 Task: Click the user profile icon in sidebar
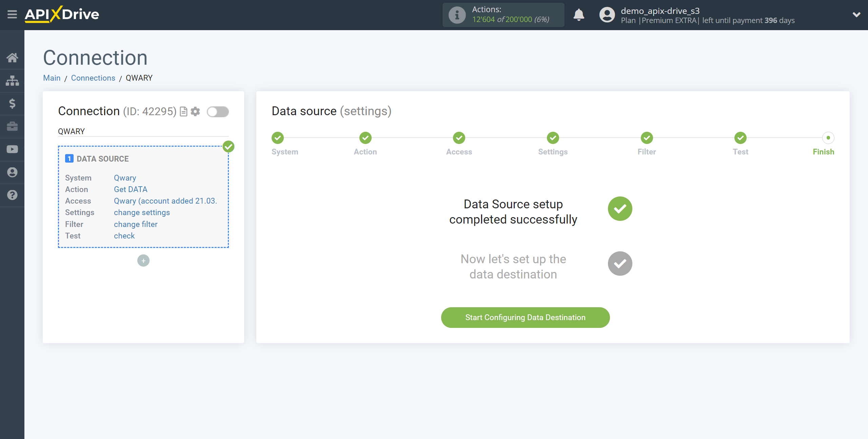coord(12,172)
